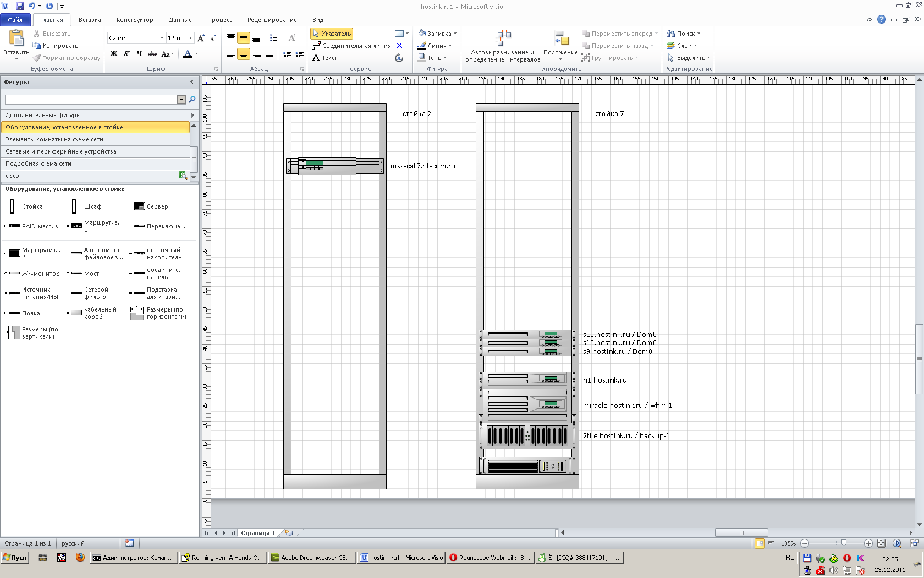This screenshot has width=924, height=578.
Task: Switch to the Рецензирование ribbon tab
Action: (x=272, y=20)
